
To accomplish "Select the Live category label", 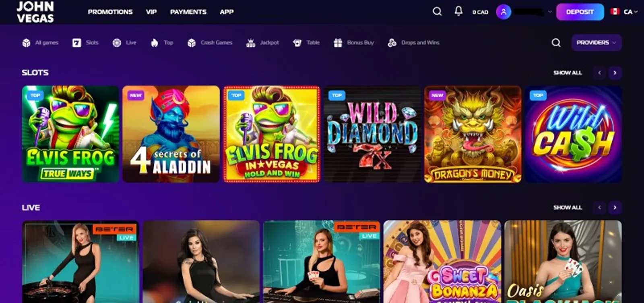I will click(x=131, y=43).
